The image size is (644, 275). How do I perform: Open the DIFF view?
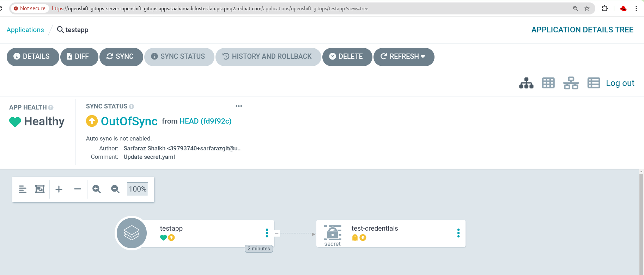coord(79,57)
